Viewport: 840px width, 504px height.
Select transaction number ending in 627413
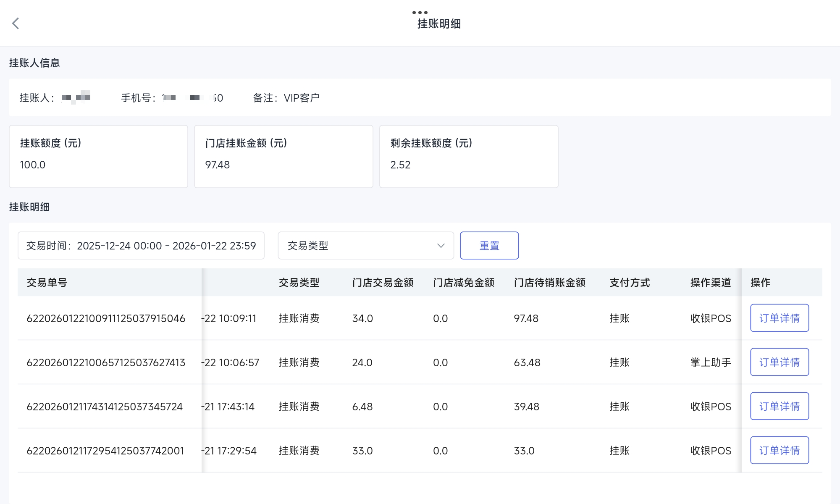(106, 362)
